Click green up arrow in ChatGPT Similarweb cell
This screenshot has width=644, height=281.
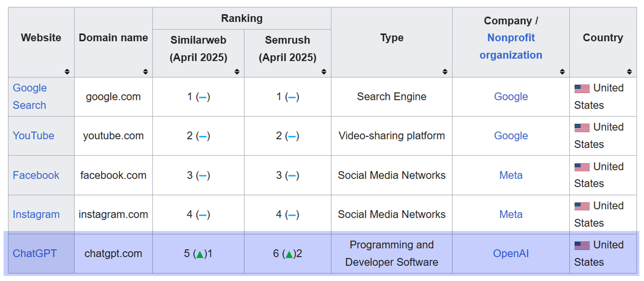pos(200,254)
